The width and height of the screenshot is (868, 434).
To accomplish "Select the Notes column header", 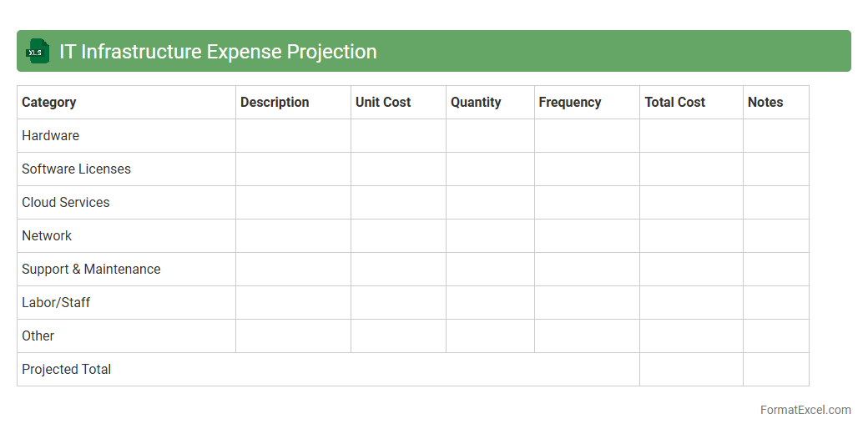I will [765, 103].
